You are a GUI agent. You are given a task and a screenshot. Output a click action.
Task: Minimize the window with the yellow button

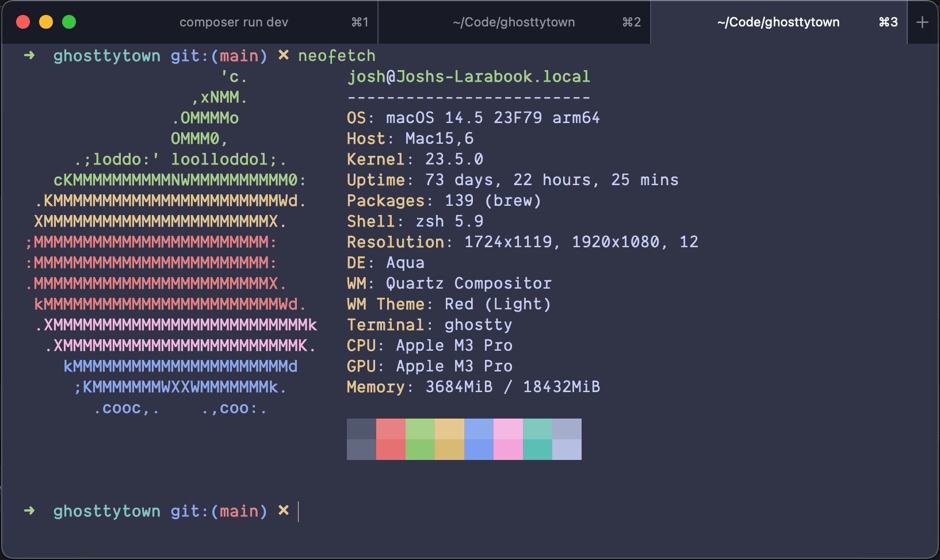[x=46, y=22]
